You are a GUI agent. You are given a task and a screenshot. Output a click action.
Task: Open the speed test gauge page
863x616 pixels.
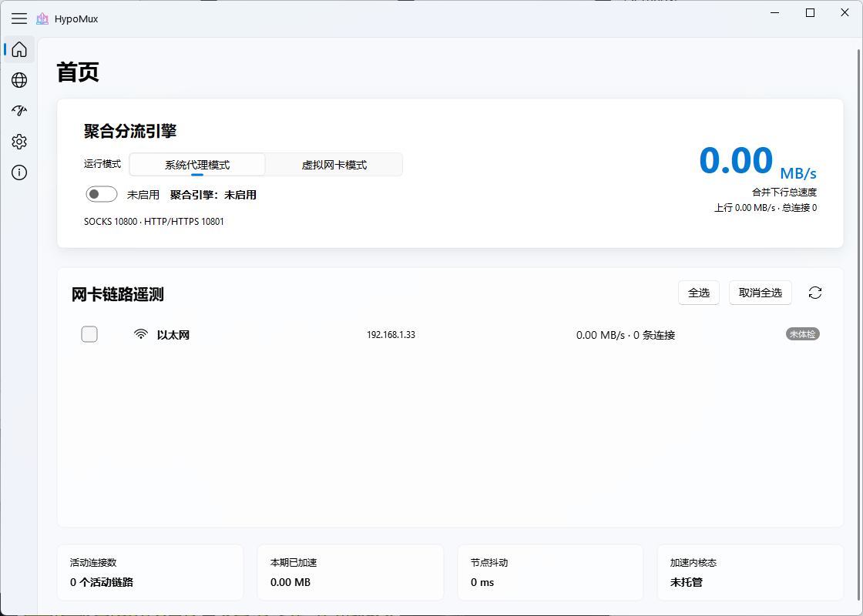(19, 111)
